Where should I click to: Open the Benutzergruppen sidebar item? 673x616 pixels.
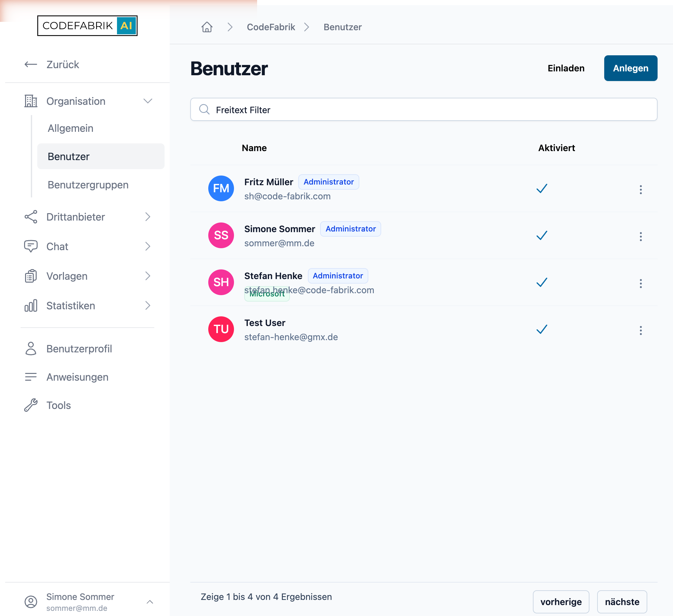[x=101, y=185]
